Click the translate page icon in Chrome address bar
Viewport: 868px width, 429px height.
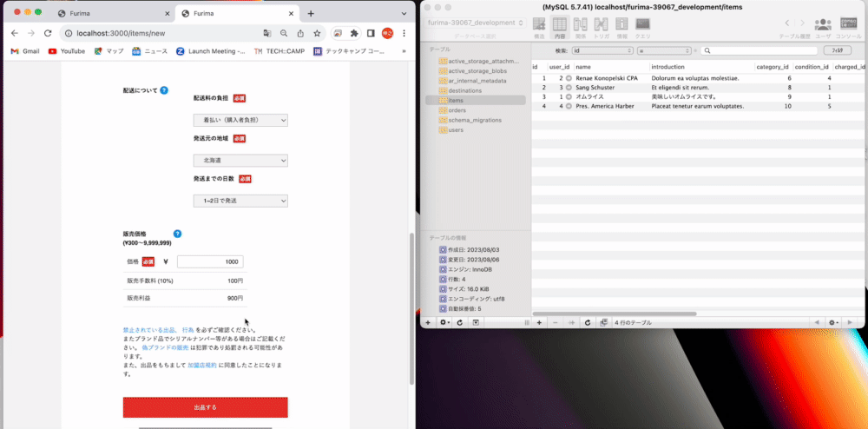pos(267,33)
